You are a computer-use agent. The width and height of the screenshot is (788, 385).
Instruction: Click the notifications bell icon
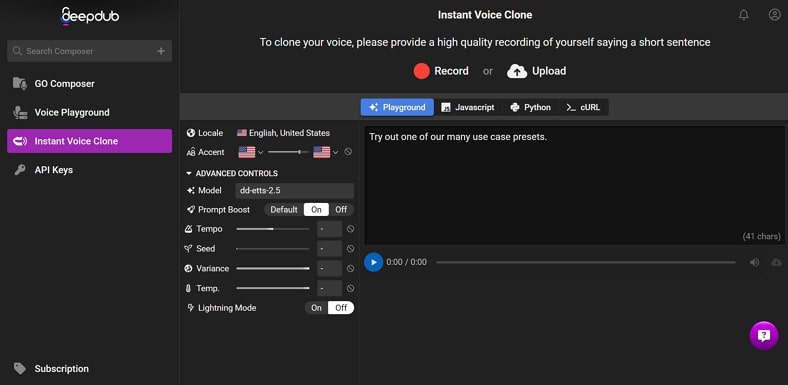pyautogui.click(x=743, y=15)
